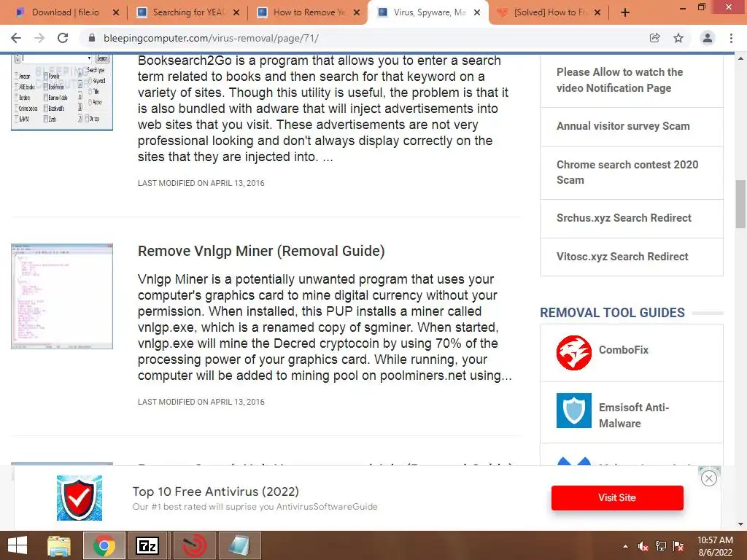The height and width of the screenshot is (560, 747).
Task: Open File Explorer from the taskbar
Action: coord(59,545)
